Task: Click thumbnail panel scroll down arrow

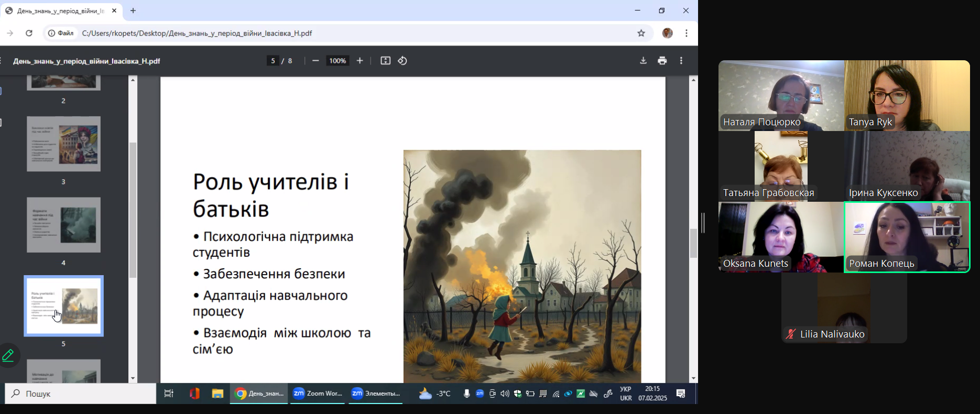Action: (133, 378)
